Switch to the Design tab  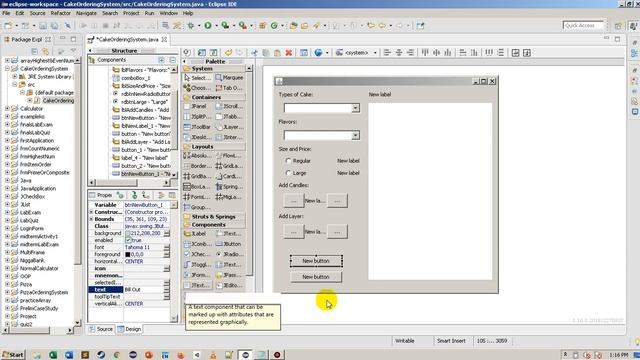pos(129,329)
